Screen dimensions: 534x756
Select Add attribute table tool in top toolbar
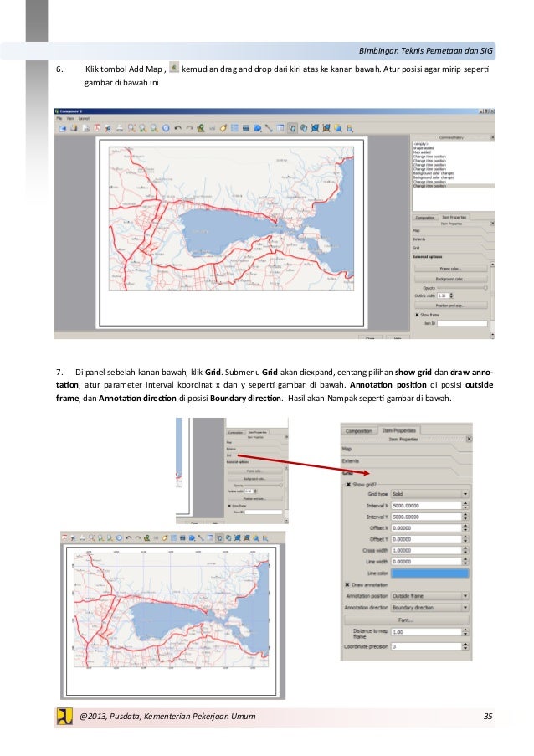(x=280, y=128)
